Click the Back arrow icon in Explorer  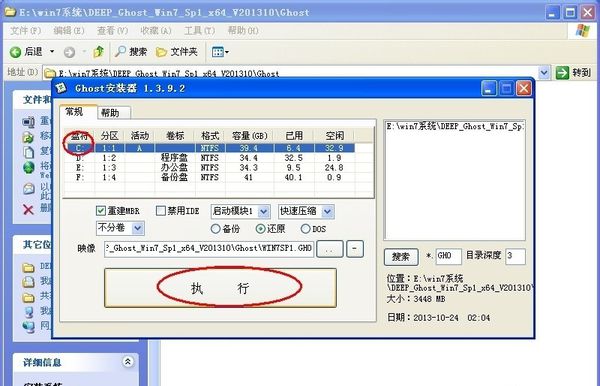pyautogui.click(x=15, y=52)
